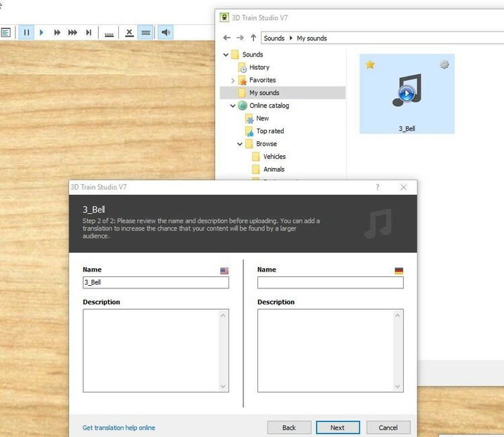The height and width of the screenshot is (437, 504).
Task: Click the German Name input field
Action: 330,283
